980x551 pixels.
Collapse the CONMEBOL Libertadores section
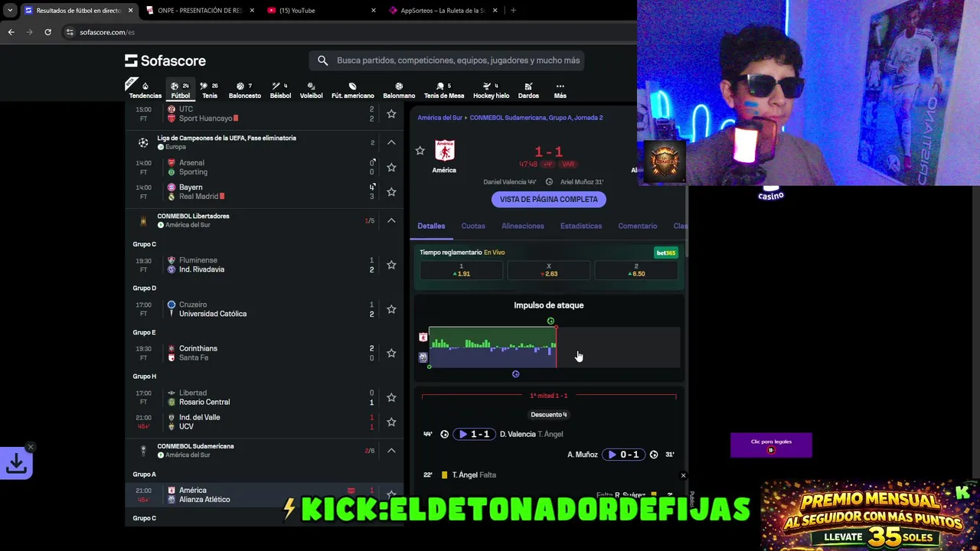tap(391, 220)
